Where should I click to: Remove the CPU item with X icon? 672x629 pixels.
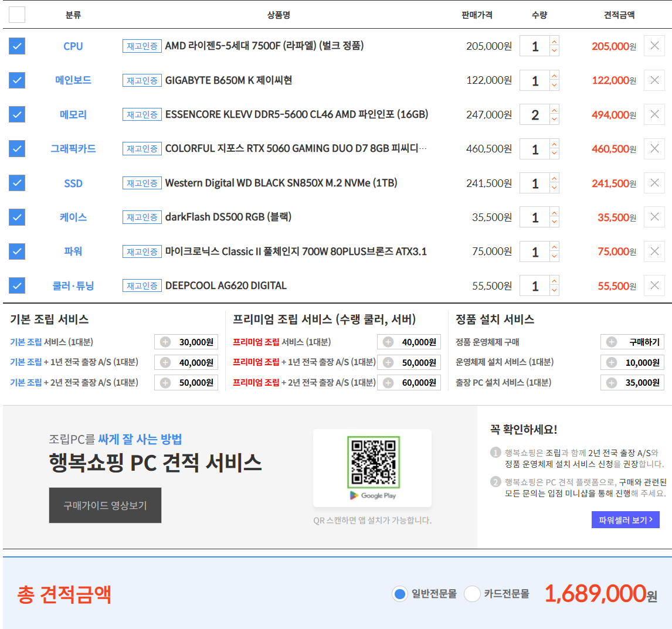(654, 46)
